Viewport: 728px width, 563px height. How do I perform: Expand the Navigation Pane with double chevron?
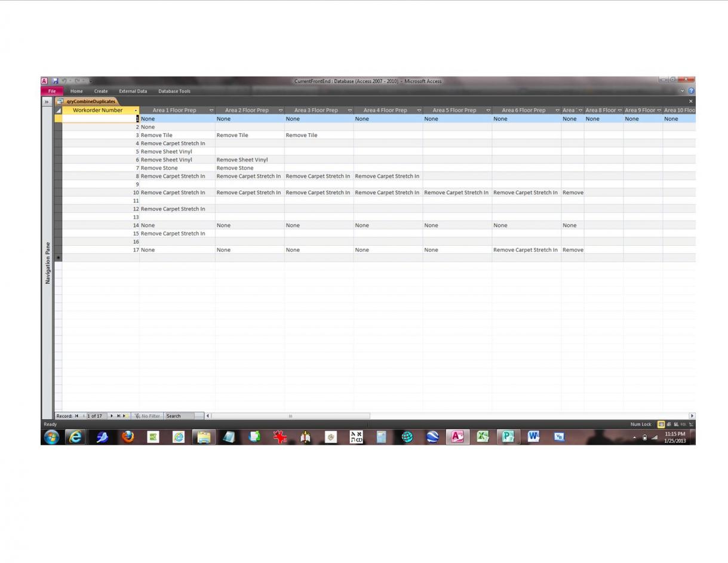coord(47,102)
